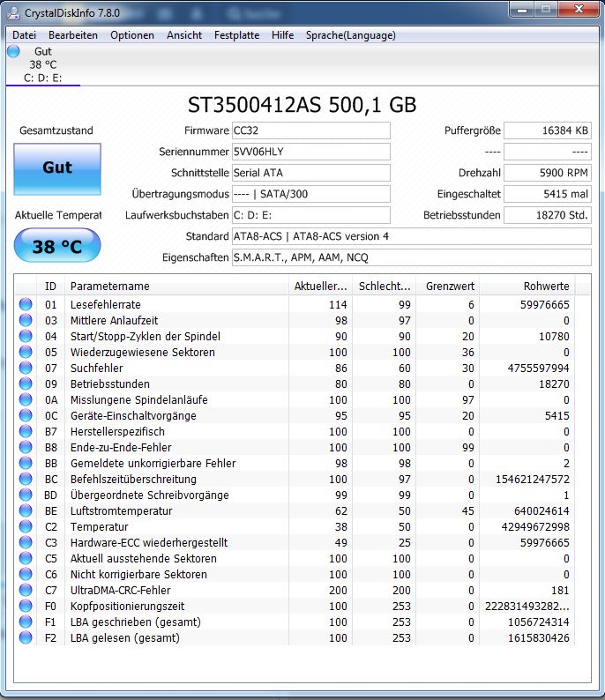Click status orb of C2 Temperatur row
Viewport: 605px width, 700px height.
(x=26, y=526)
